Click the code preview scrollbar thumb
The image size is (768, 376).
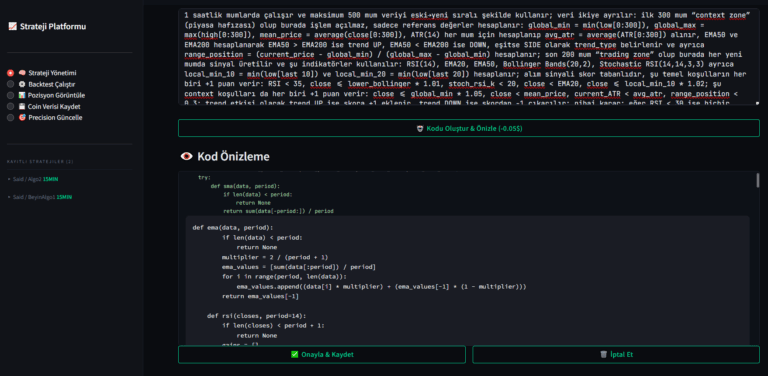click(758, 180)
